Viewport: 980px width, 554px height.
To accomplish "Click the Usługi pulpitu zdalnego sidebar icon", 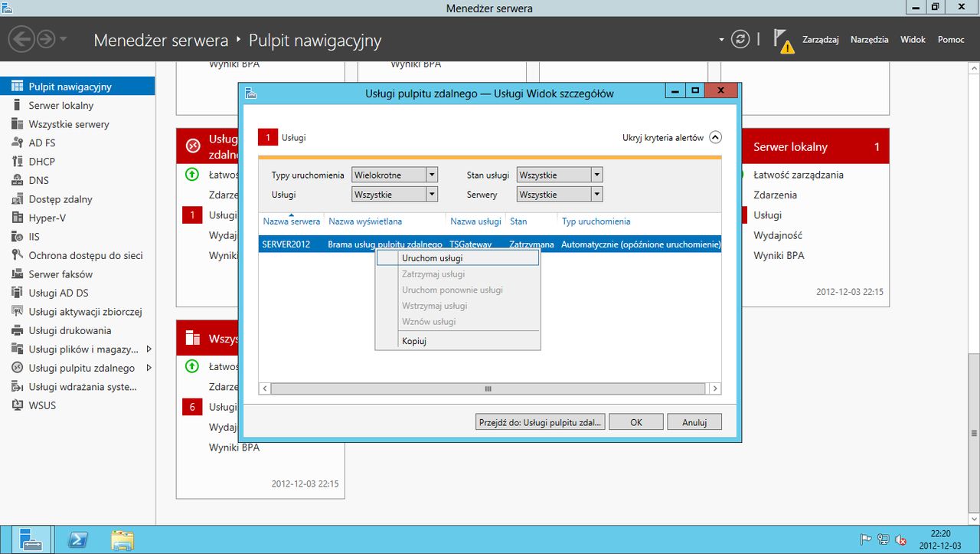I will tap(17, 368).
